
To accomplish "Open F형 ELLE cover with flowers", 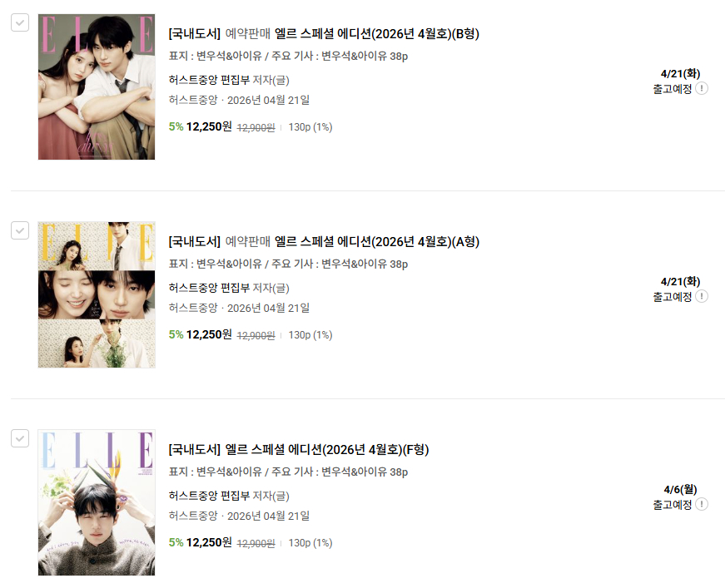I will 97,502.
